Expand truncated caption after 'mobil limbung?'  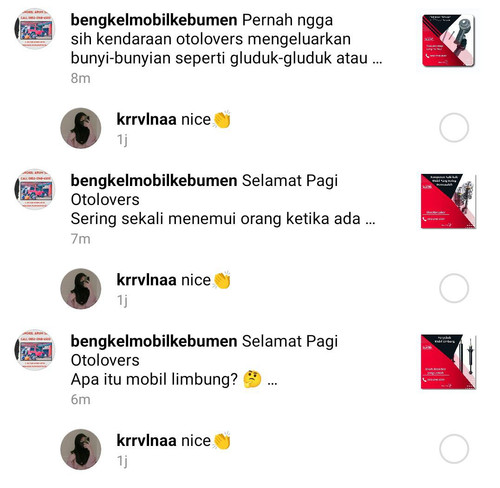pos(272,380)
